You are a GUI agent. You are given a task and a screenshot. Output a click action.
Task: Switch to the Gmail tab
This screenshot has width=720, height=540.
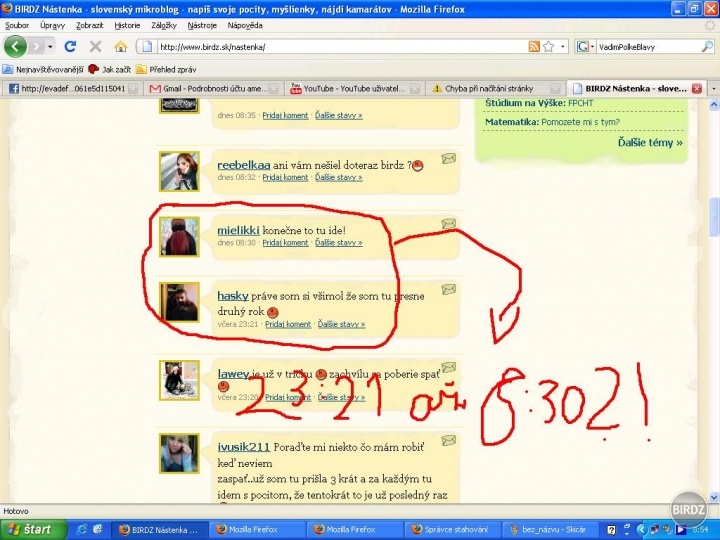(x=213, y=89)
